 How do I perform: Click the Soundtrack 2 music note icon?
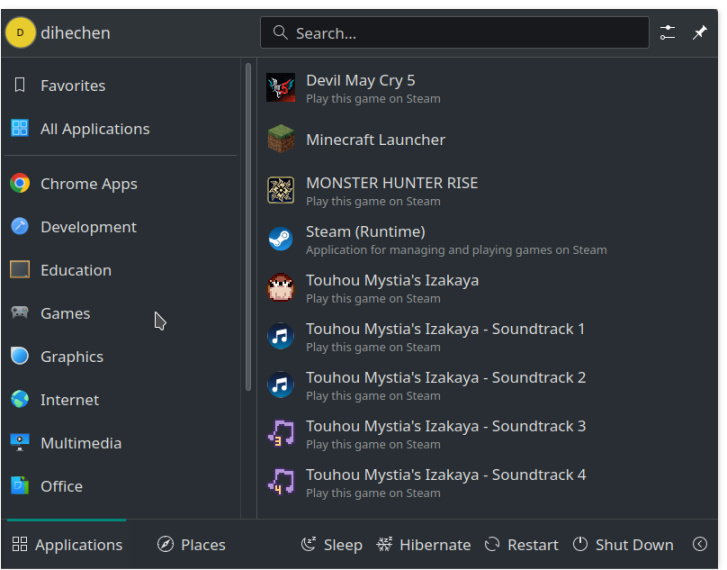pos(281,384)
